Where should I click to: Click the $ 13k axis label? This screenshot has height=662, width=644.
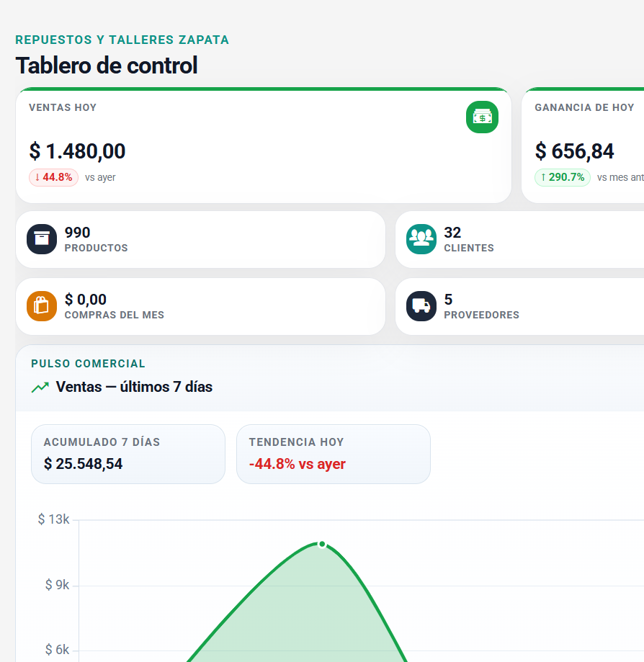53,519
